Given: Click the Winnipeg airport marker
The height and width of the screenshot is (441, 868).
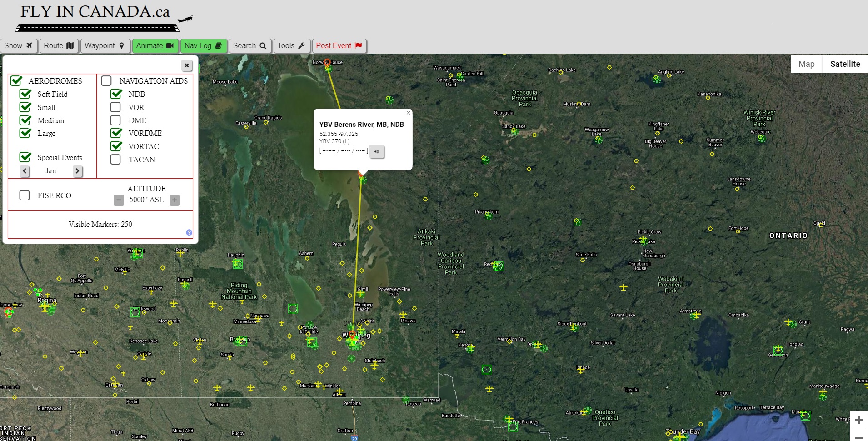Looking at the screenshot, I should (x=352, y=336).
